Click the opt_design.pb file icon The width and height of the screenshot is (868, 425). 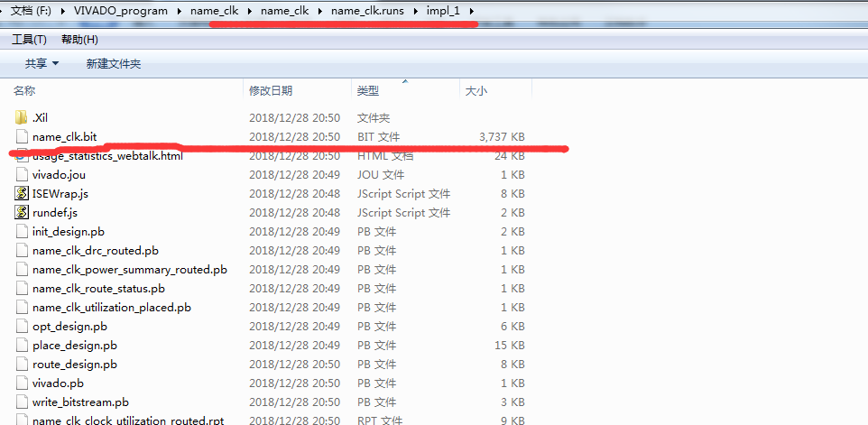(x=22, y=326)
